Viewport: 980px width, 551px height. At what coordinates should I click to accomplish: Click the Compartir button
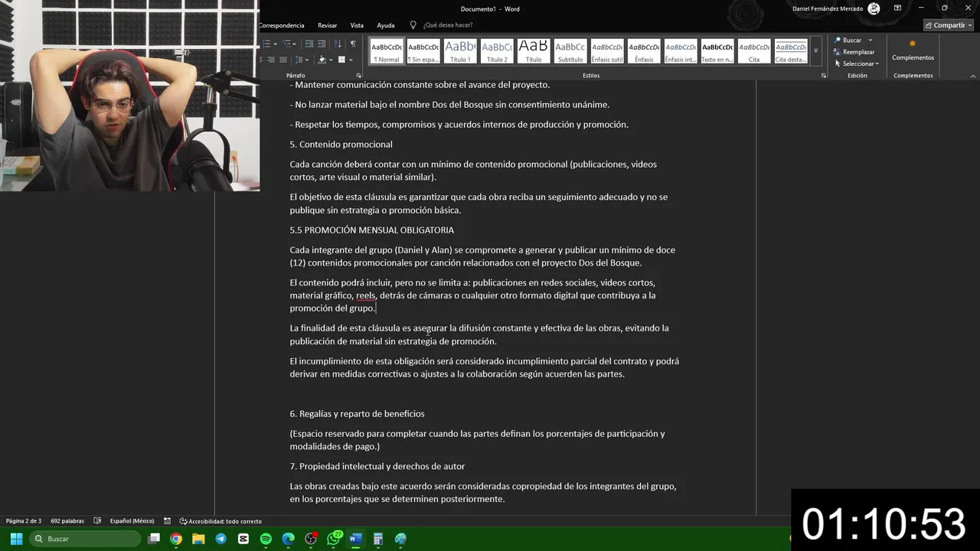point(948,25)
